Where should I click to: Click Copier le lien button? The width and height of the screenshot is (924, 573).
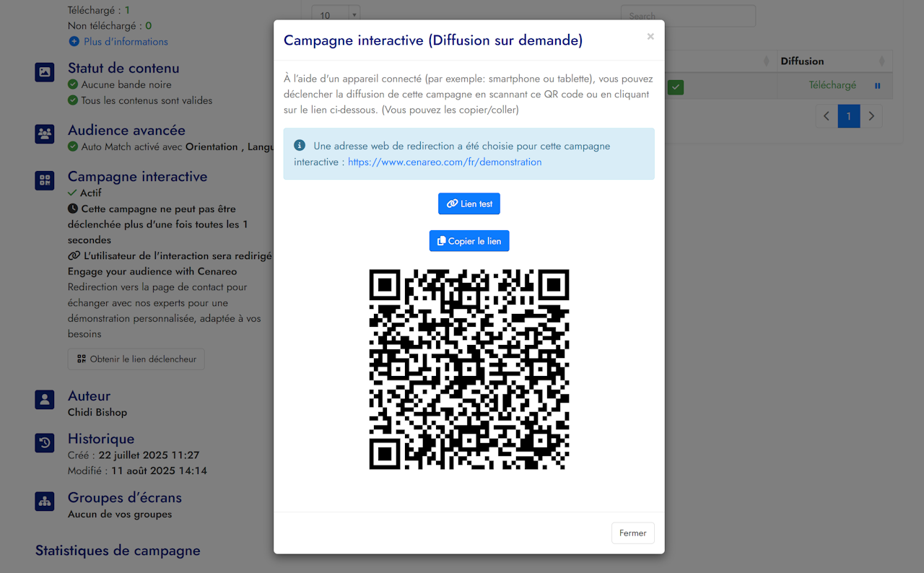point(469,241)
